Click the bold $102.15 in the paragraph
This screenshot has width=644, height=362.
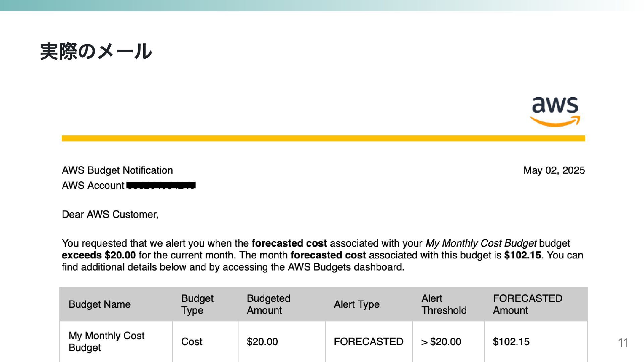(523, 255)
